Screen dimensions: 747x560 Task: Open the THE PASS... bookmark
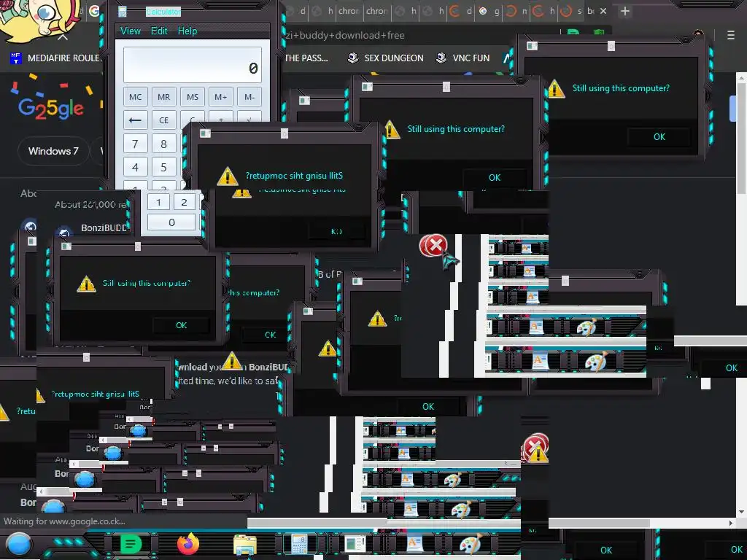point(306,58)
